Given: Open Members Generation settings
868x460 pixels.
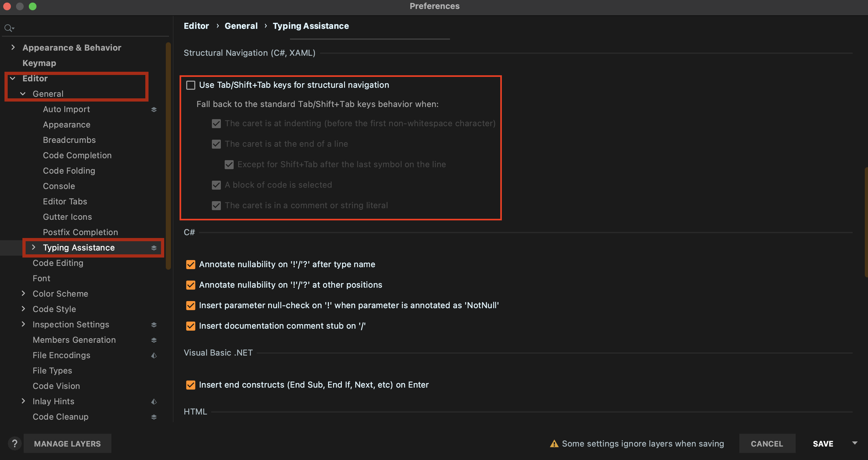Looking at the screenshot, I should [x=74, y=340].
